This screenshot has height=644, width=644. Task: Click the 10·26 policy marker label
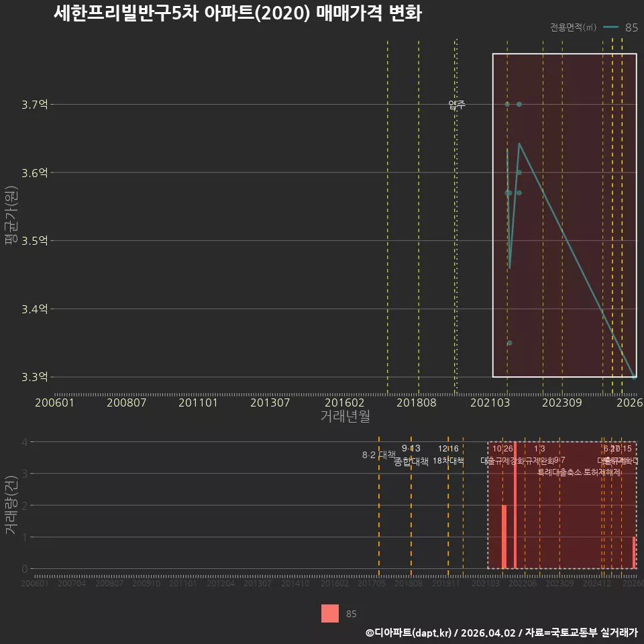(x=502, y=449)
